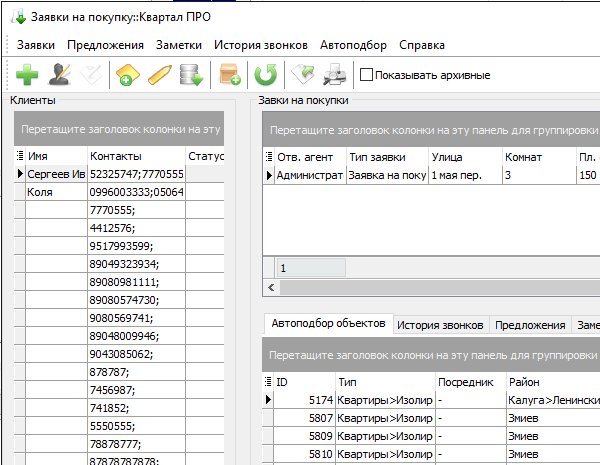Open column chooser in auto-selection grid
Screen dimensions: 600x465
coord(268,382)
